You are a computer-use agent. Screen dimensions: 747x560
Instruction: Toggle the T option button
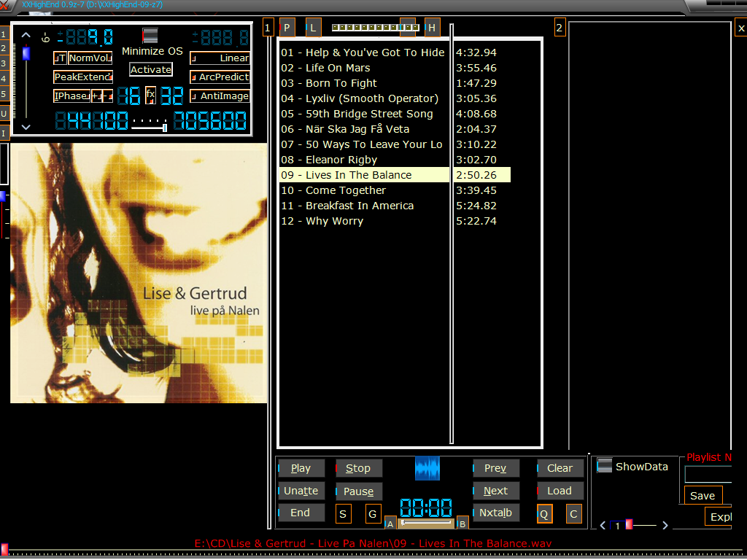tap(60, 58)
